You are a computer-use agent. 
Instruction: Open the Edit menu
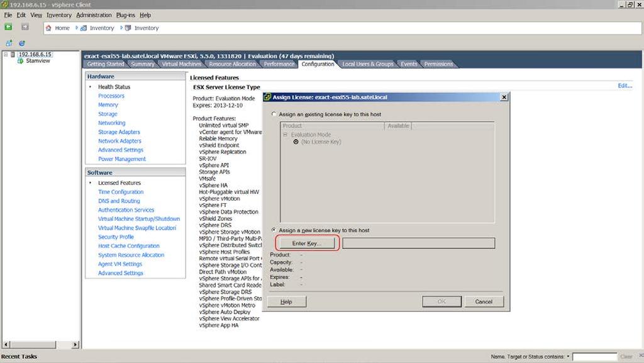[x=21, y=14]
